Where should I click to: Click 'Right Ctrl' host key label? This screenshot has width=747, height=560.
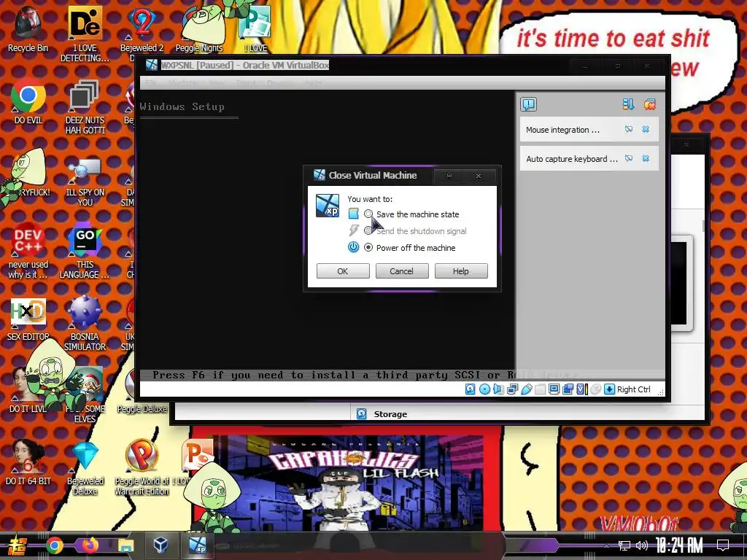(x=634, y=389)
